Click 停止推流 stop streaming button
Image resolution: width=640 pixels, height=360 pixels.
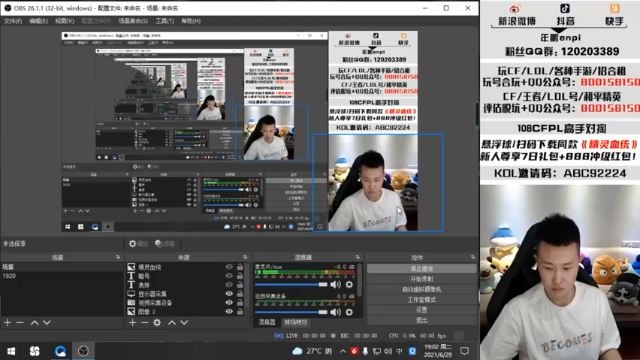pyautogui.click(x=422, y=269)
